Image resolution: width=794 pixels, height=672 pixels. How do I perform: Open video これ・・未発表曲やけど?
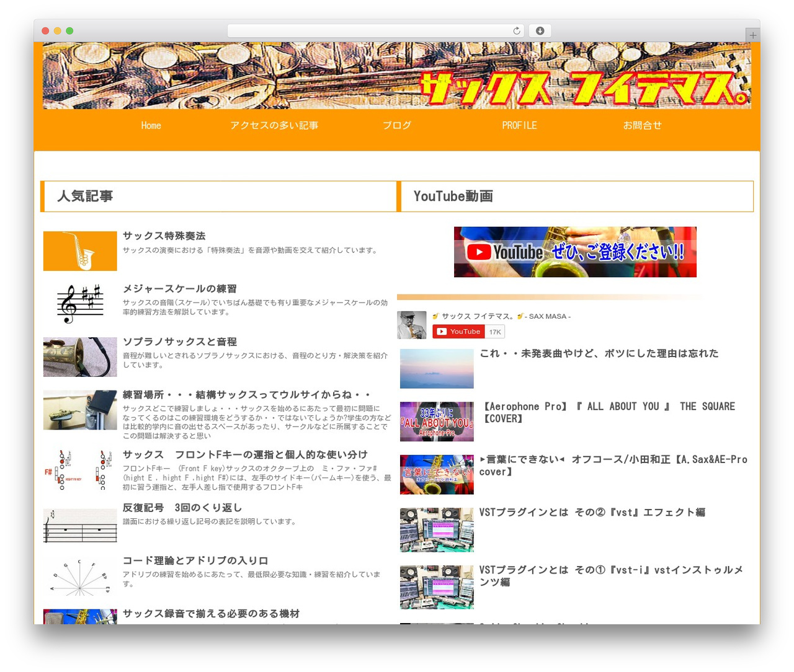(x=599, y=353)
